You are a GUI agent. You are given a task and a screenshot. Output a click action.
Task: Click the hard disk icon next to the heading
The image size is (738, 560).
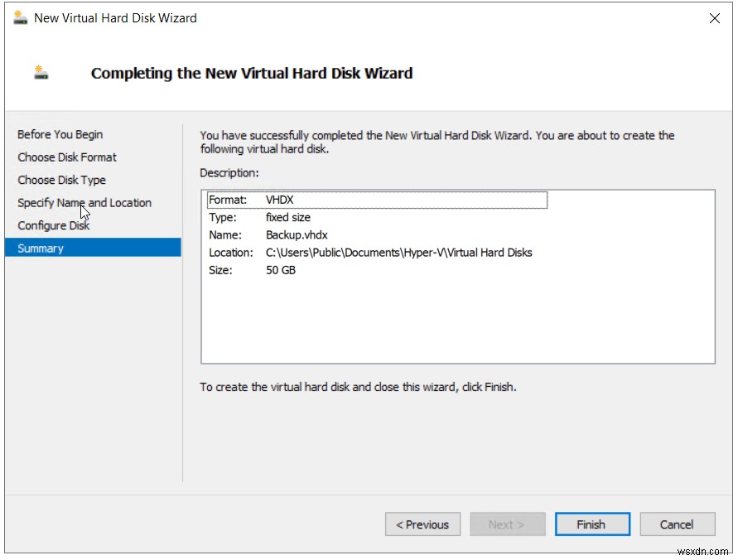[x=40, y=73]
